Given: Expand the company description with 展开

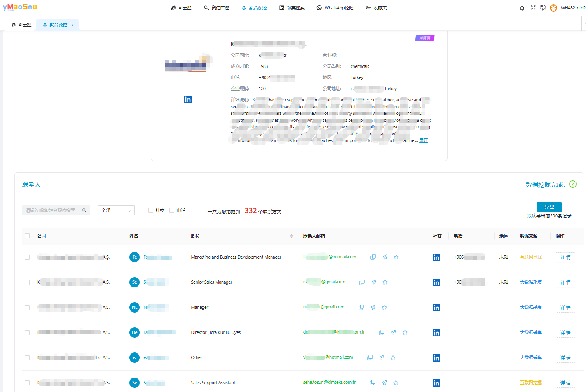Looking at the screenshot, I should click(x=424, y=141).
